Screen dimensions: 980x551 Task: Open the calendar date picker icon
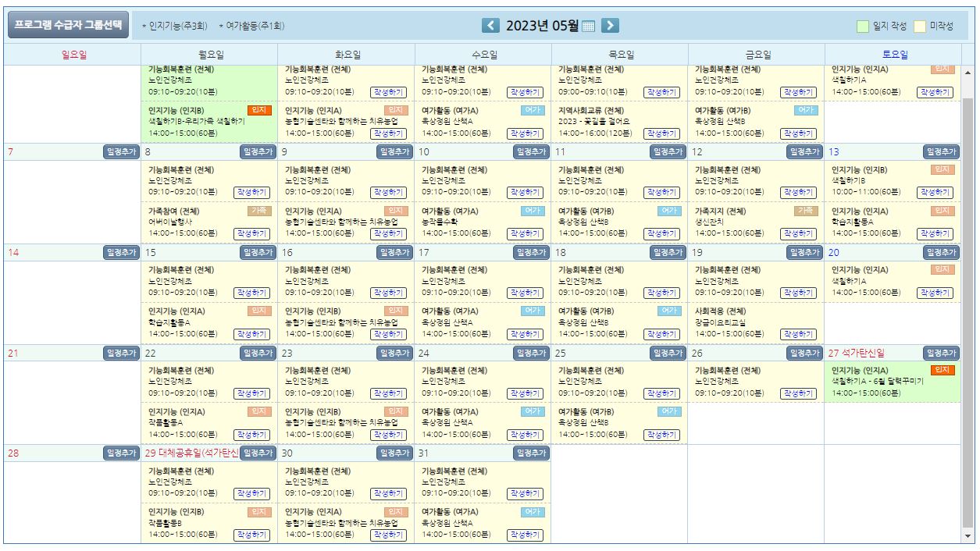coord(589,26)
